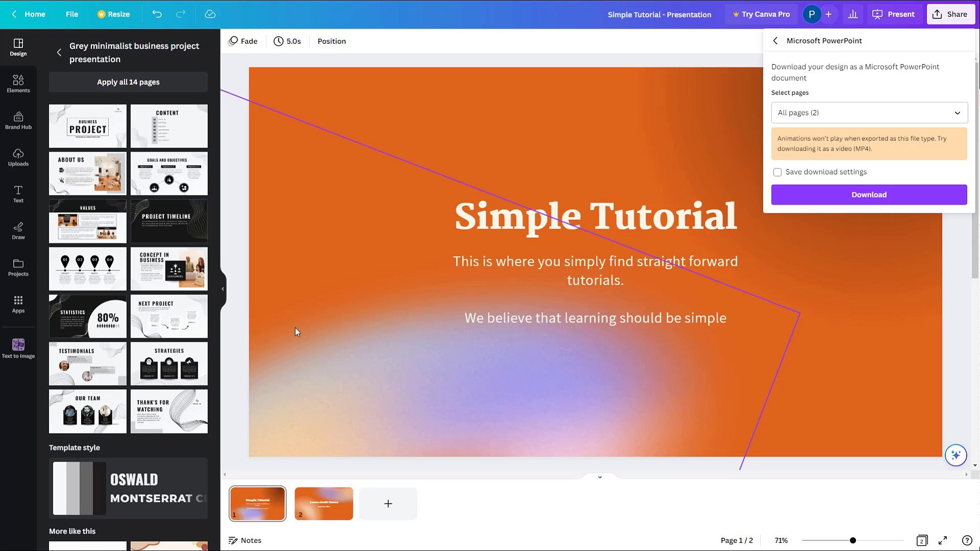Image resolution: width=980 pixels, height=551 pixels.
Task: Open the Brand Hub panel
Action: (x=18, y=121)
